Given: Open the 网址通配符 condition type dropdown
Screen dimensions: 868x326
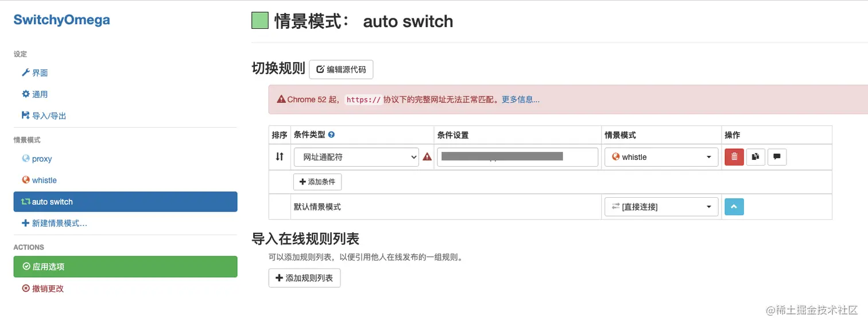Looking at the screenshot, I should (x=356, y=157).
